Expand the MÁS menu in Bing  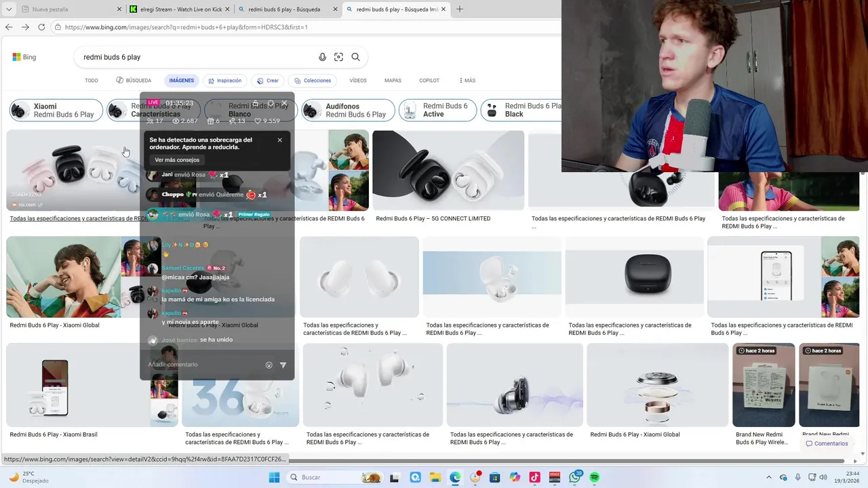click(x=467, y=81)
